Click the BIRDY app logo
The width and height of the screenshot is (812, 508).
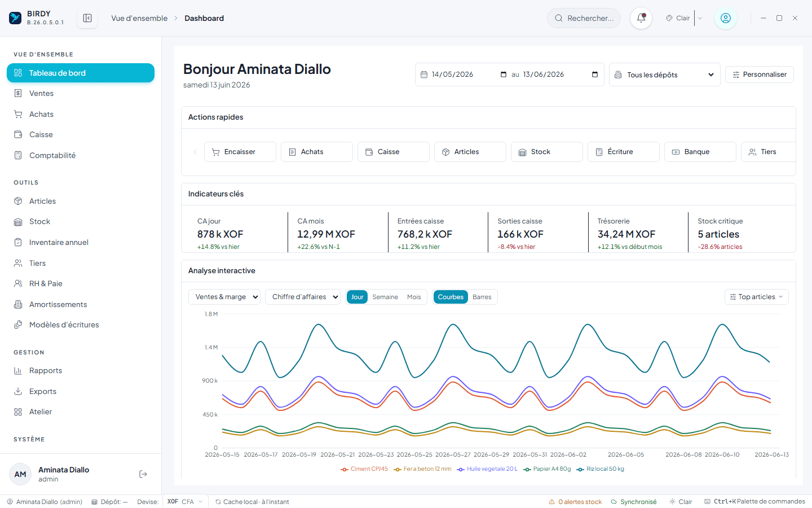[15, 18]
